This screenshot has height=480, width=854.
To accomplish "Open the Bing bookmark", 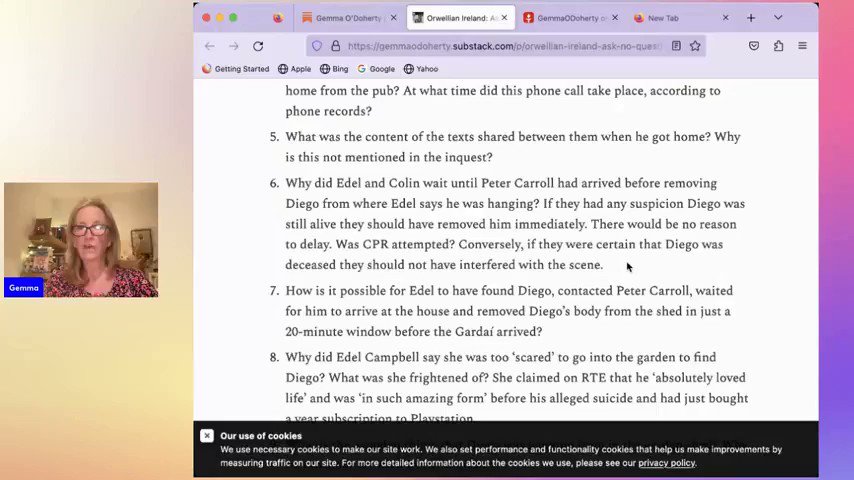I will 334,69.
